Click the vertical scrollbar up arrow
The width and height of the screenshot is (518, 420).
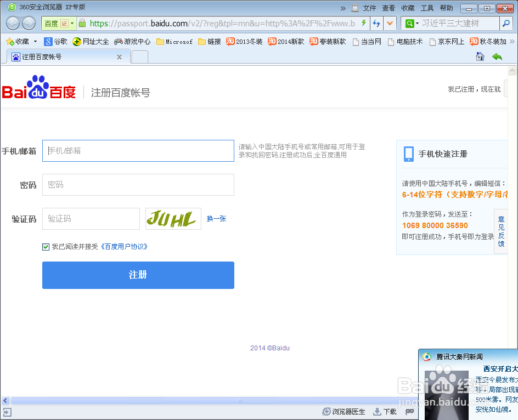tap(513, 70)
